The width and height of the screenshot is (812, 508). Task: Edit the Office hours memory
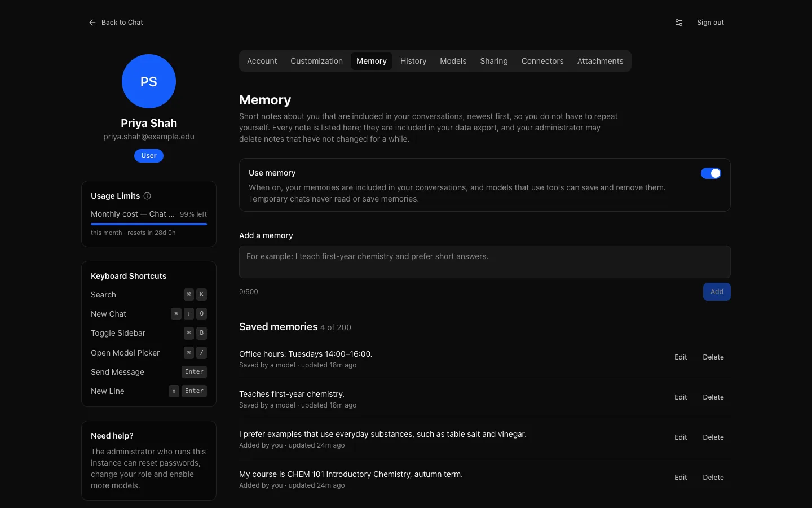pos(681,357)
